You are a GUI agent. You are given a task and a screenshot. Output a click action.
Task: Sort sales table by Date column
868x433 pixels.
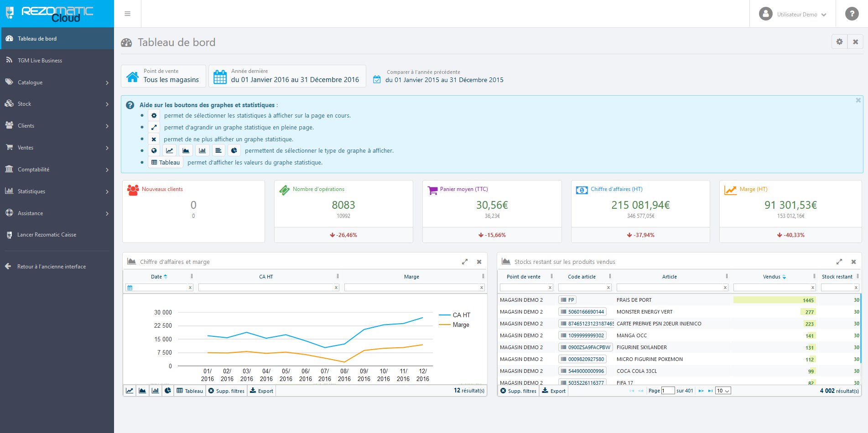pyautogui.click(x=159, y=277)
